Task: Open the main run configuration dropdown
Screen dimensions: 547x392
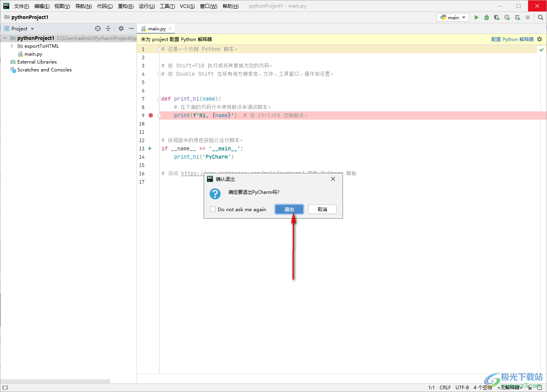Action: point(453,17)
